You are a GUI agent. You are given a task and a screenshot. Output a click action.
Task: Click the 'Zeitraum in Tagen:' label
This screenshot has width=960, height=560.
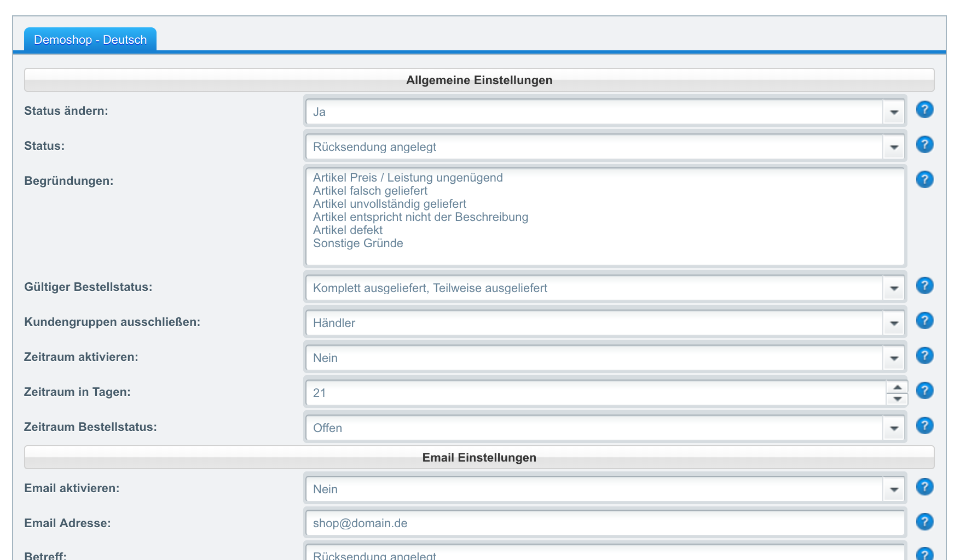[x=77, y=392]
